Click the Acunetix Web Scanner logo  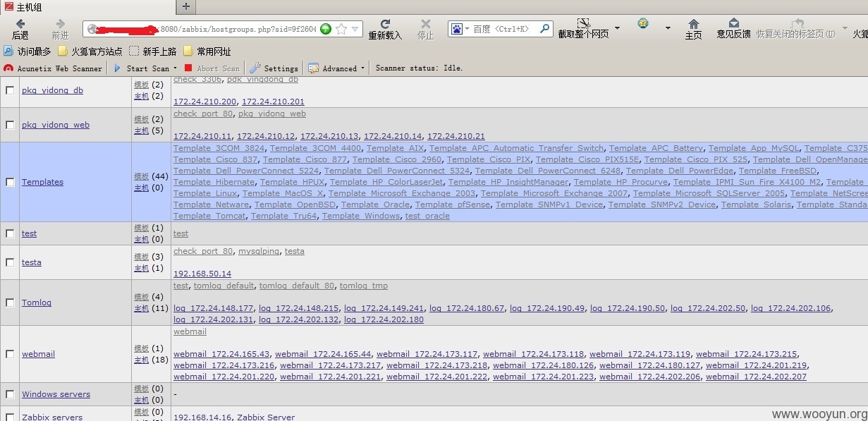coord(53,68)
